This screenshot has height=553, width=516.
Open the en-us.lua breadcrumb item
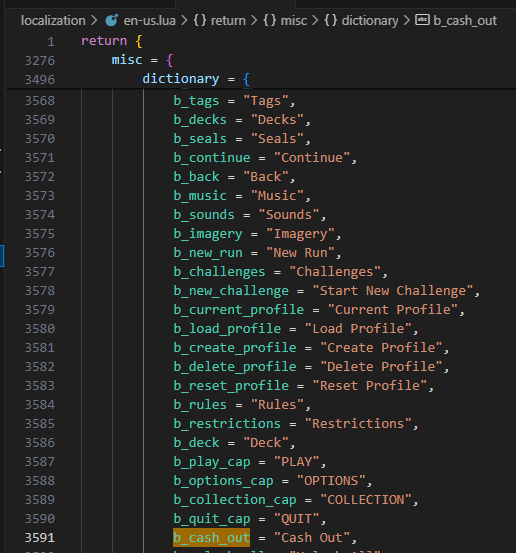pos(150,20)
